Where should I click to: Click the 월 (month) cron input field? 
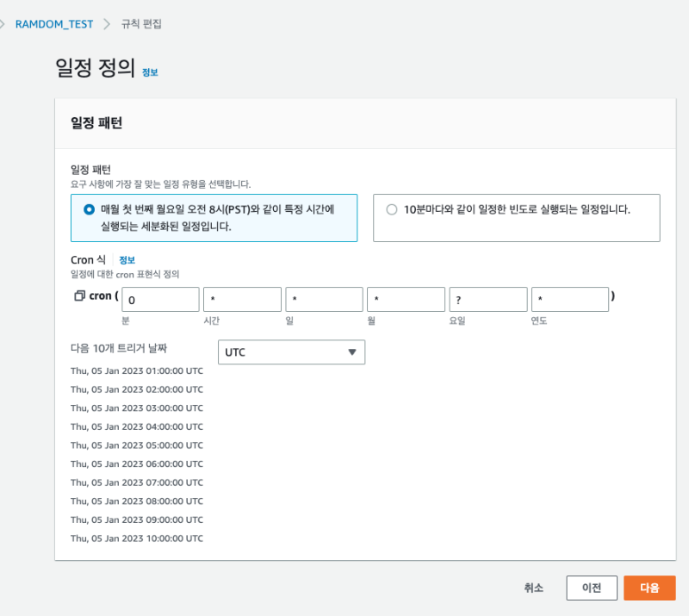[406, 299]
